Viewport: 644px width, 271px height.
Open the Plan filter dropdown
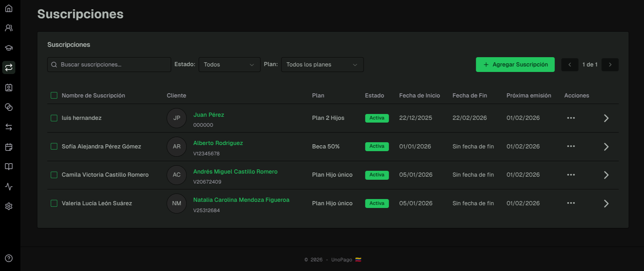322,65
